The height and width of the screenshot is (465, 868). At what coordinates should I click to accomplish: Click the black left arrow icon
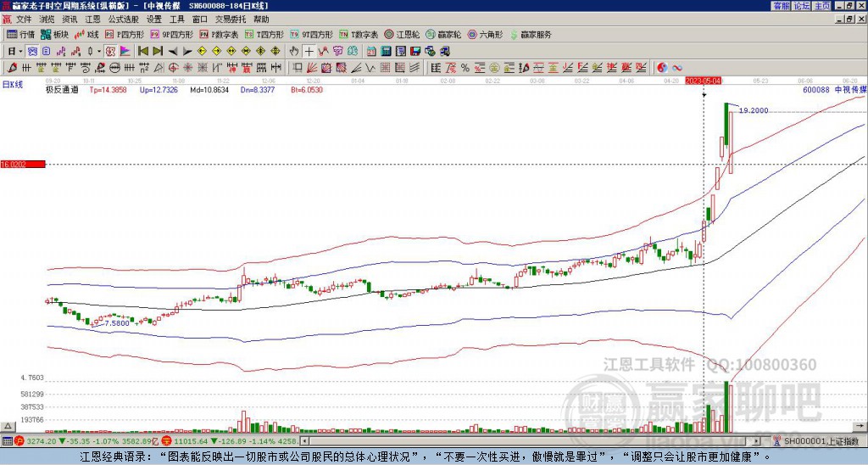click(173, 52)
